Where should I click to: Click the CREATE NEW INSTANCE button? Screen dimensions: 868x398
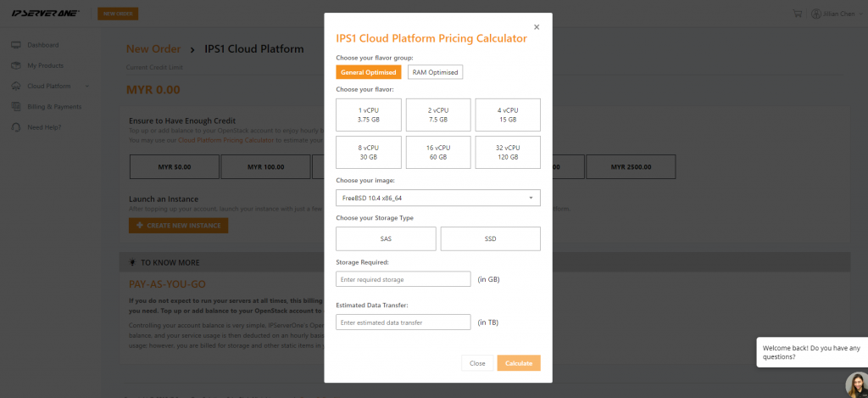(178, 226)
